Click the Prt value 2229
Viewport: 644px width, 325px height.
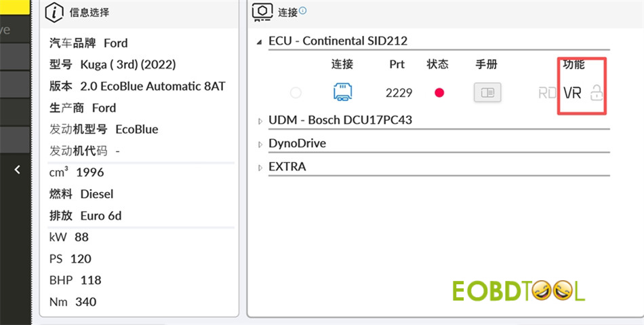click(x=399, y=93)
